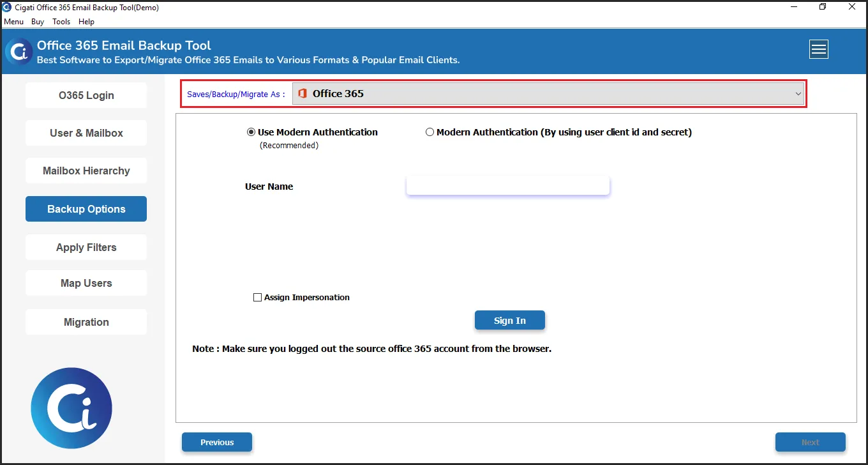This screenshot has height=465, width=868.
Task: Open Apply Filters step
Action: tap(86, 247)
